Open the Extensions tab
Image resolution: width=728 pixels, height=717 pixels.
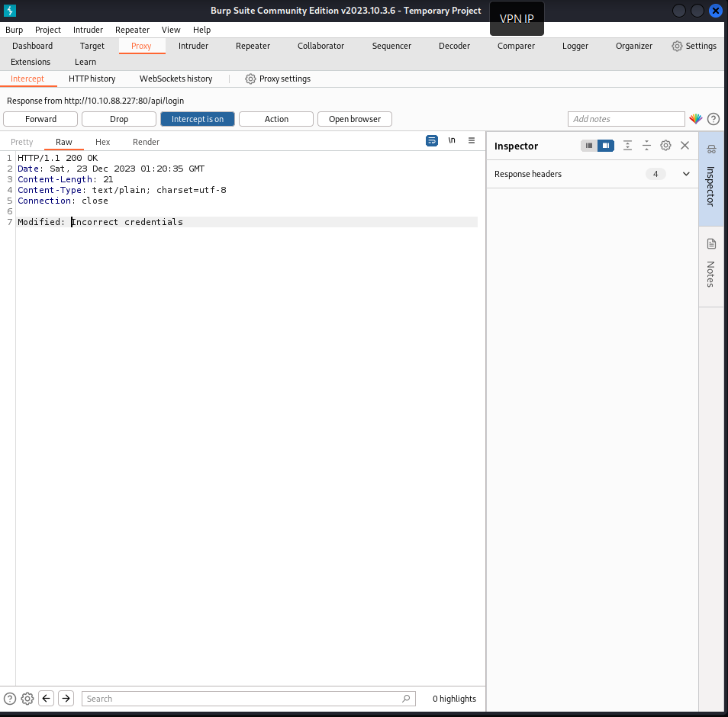(31, 63)
